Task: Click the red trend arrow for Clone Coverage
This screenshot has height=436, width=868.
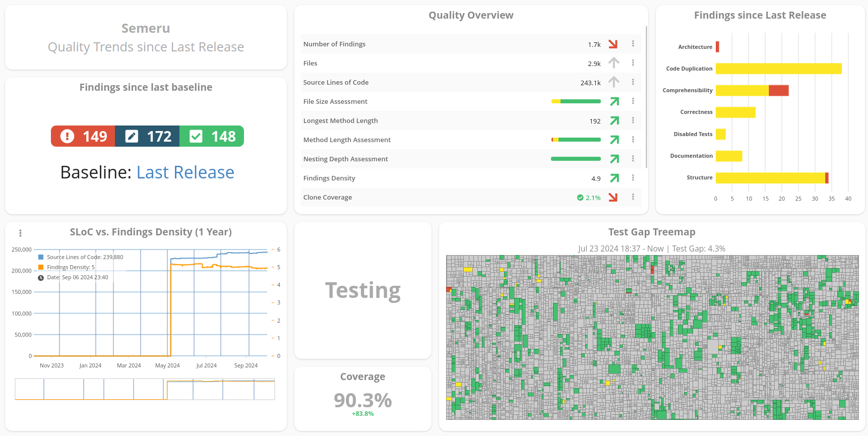Action: coord(613,197)
